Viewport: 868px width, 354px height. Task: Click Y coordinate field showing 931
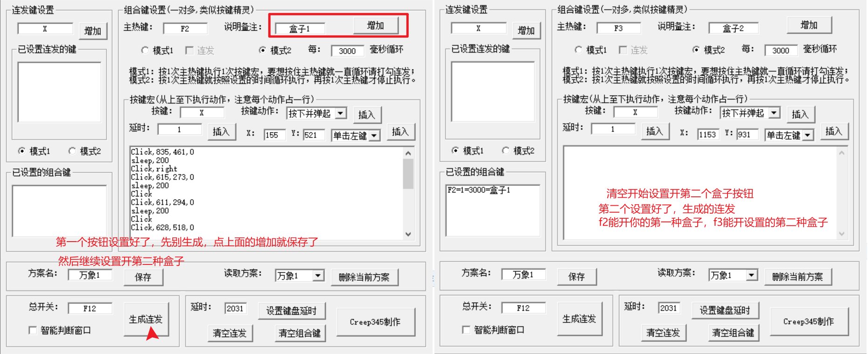click(x=748, y=134)
